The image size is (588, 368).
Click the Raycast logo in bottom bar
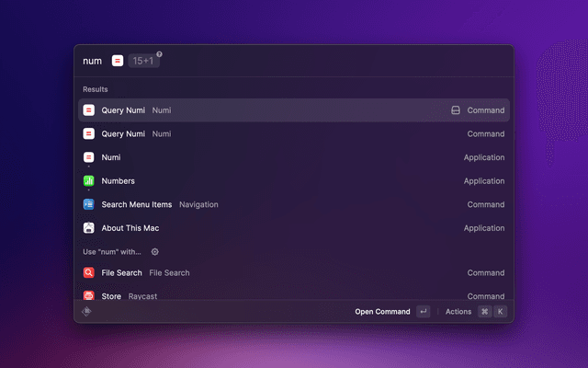(x=87, y=312)
